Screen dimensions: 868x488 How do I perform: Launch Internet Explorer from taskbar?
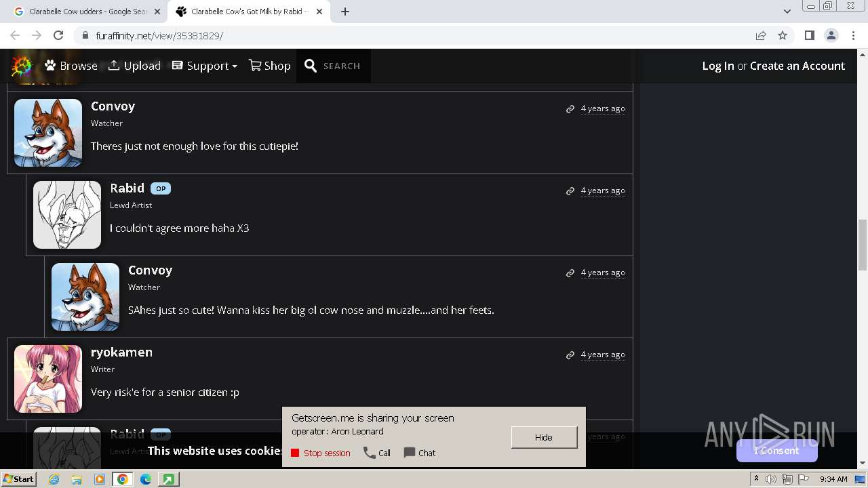coord(54,479)
